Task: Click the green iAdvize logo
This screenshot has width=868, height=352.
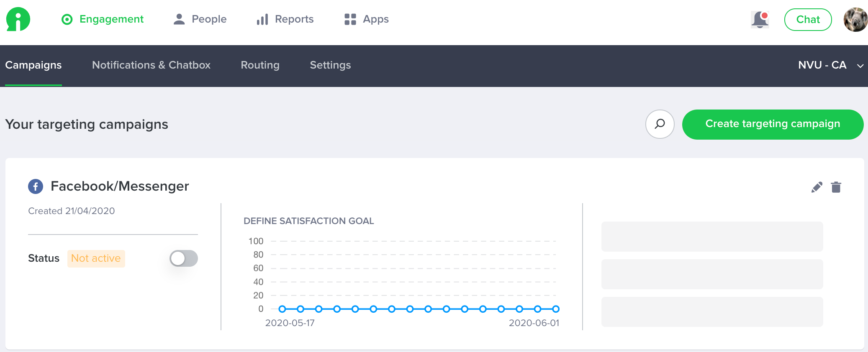Action: [18, 19]
